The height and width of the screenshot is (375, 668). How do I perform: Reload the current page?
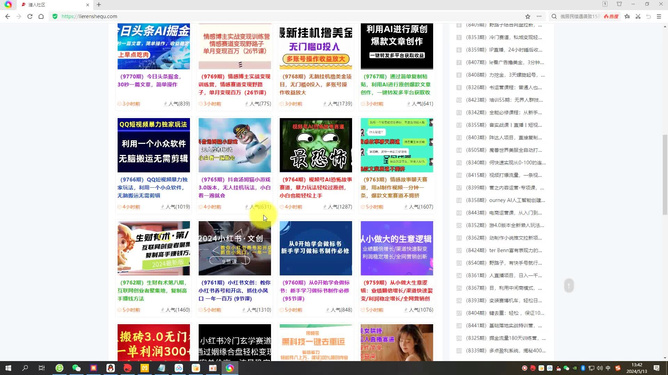coord(30,16)
